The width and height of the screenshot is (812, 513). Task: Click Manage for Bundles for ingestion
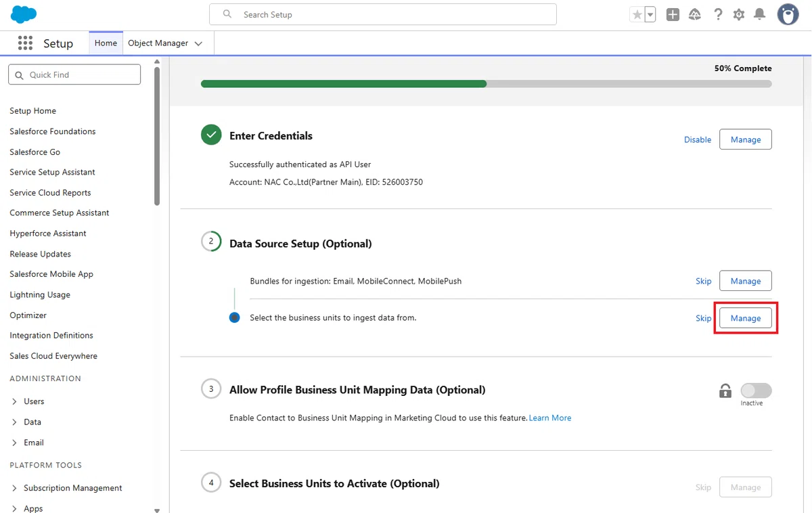point(746,281)
